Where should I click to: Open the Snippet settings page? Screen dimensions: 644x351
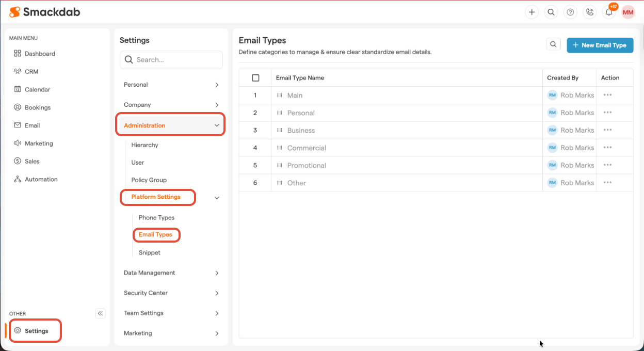tap(150, 253)
